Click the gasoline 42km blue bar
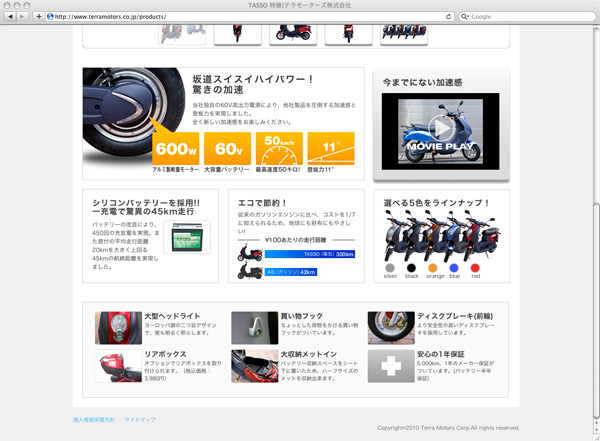 click(291, 272)
